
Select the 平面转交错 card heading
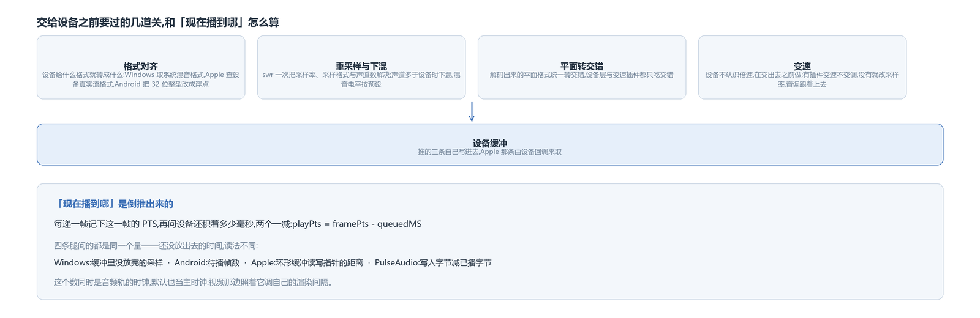coord(582,66)
